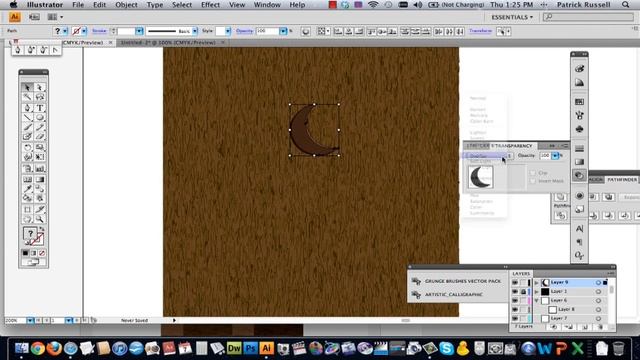Open the brush definition Basic dropdown
The image size is (640, 360).
(195, 31)
